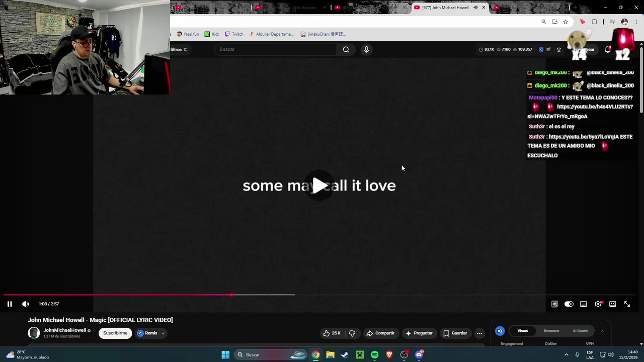Click the 109,357 views stat

tap(523, 49)
